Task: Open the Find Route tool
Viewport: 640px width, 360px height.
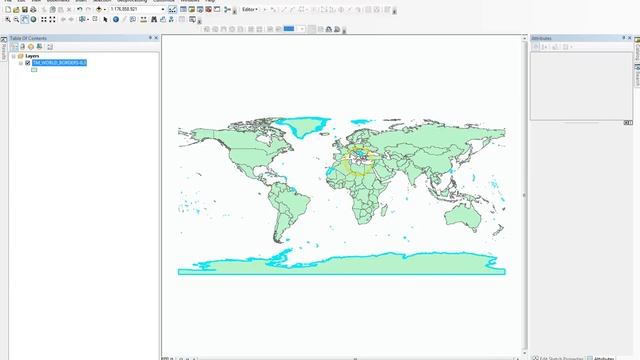Action: pyautogui.click(x=163, y=19)
